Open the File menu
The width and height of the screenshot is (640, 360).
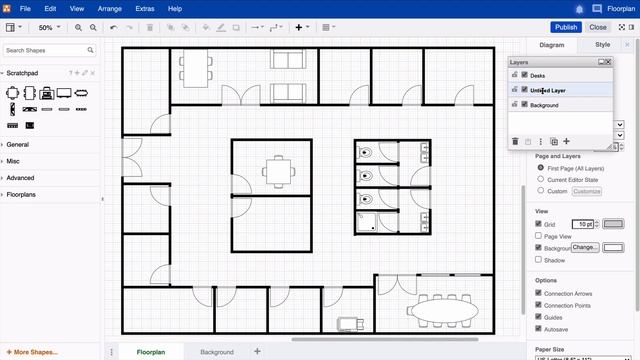click(x=25, y=9)
